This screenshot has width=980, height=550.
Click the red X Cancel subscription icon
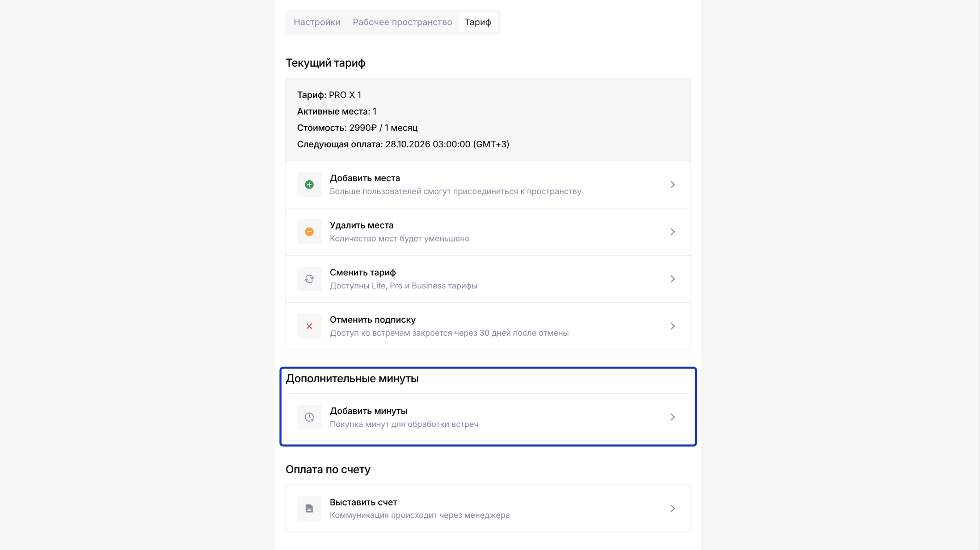tap(309, 326)
